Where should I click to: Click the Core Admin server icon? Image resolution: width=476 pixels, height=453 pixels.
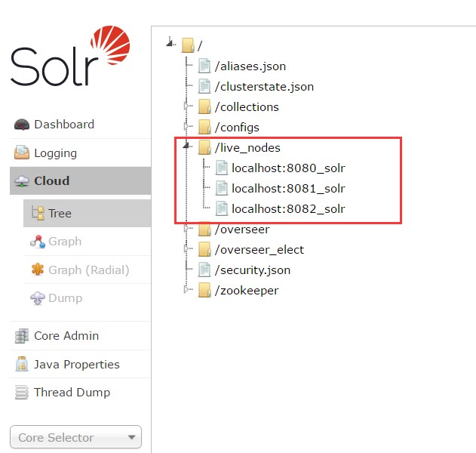pyautogui.click(x=22, y=336)
